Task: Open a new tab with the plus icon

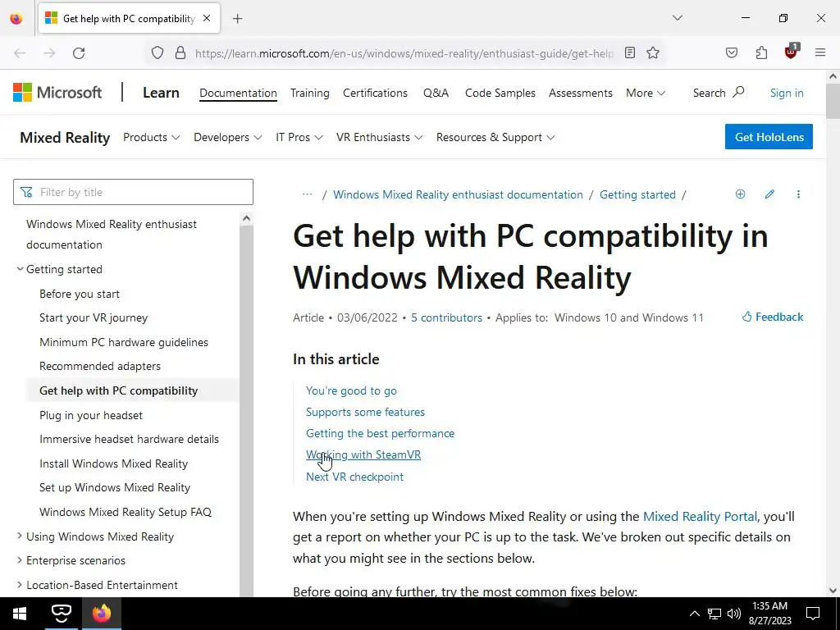Action: (x=238, y=19)
